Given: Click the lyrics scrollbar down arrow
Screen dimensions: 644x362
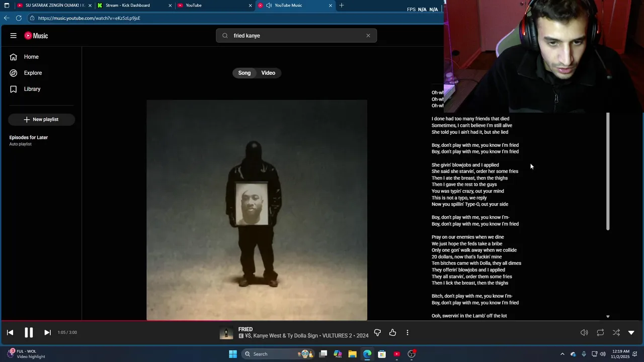Looking at the screenshot, I should click(608, 316).
